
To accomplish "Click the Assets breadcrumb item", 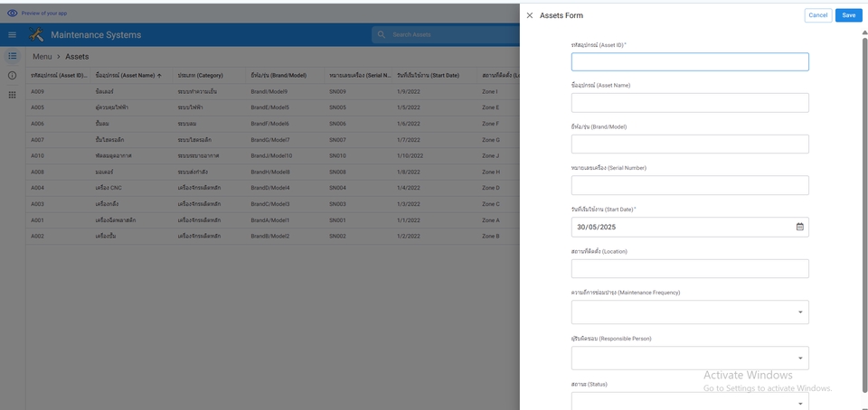I will [77, 56].
